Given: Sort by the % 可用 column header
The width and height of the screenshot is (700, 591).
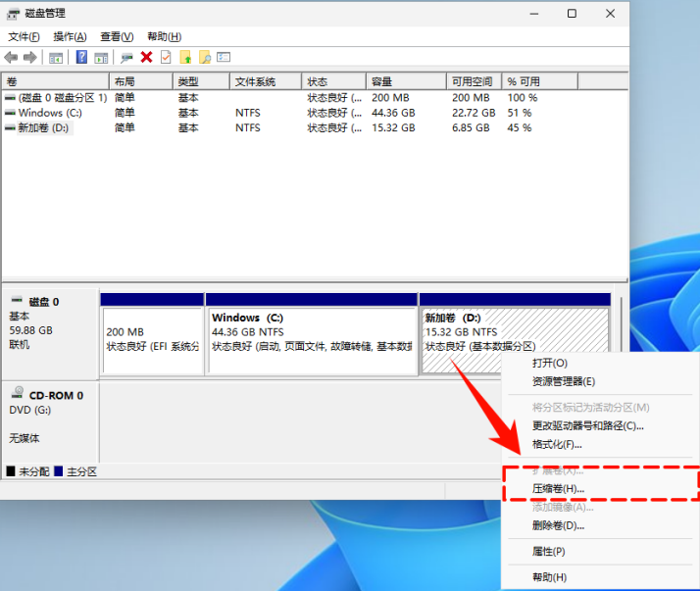Looking at the screenshot, I should pyautogui.click(x=540, y=81).
